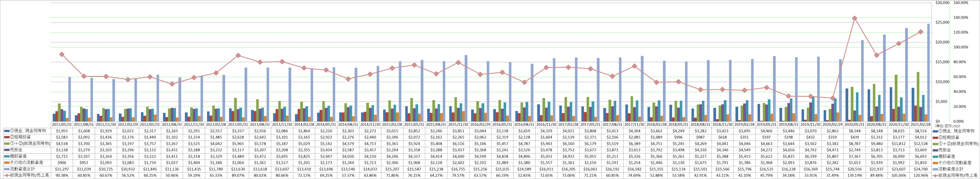This screenshot has height=179, width=980.
Task: Select the $10,725 total cell
Action: pos(106,169)
